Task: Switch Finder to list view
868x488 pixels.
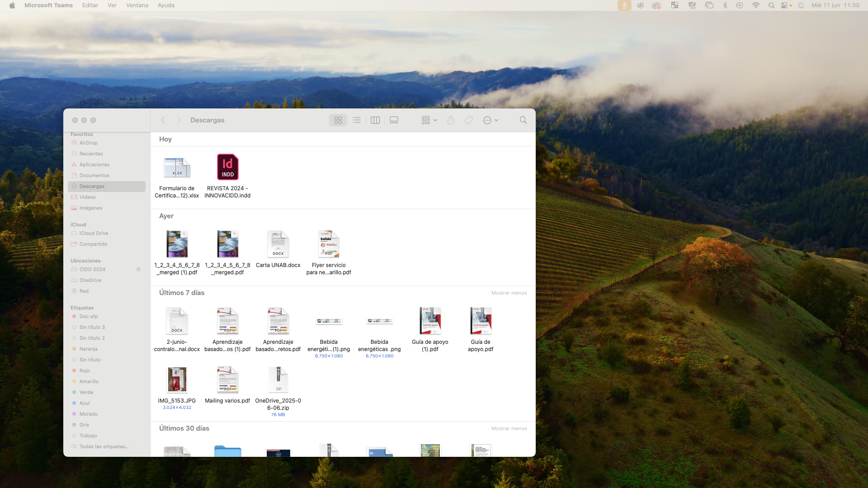Action: point(357,120)
